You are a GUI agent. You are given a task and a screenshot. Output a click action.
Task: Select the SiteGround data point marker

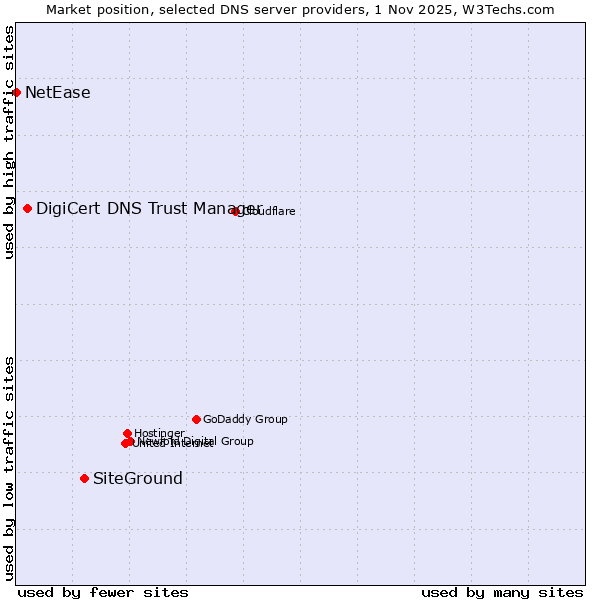(x=84, y=478)
